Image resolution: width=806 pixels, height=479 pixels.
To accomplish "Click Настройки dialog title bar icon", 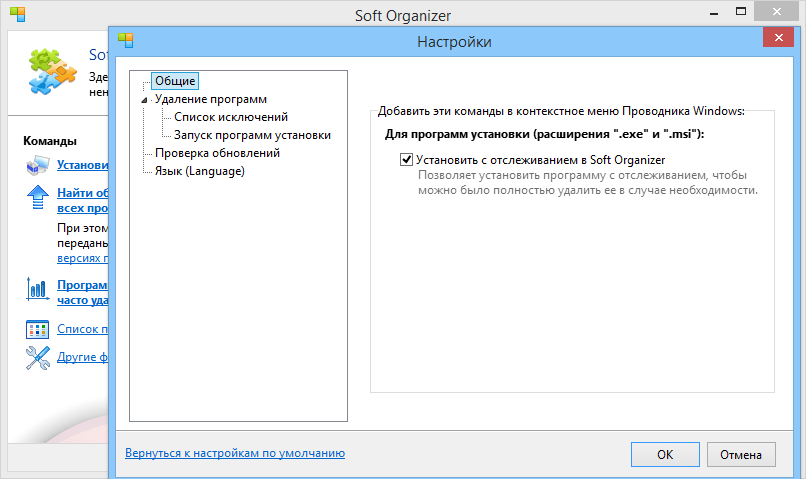I will click(x=125, y=41).
